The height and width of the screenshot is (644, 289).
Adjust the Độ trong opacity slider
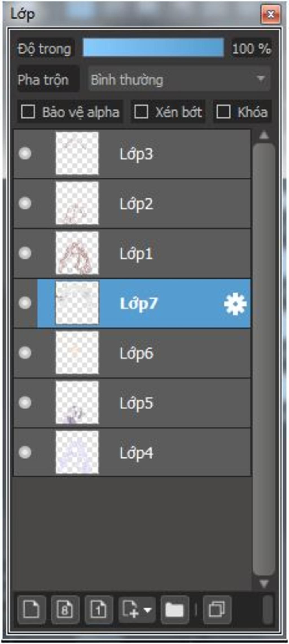pos(153,48)
